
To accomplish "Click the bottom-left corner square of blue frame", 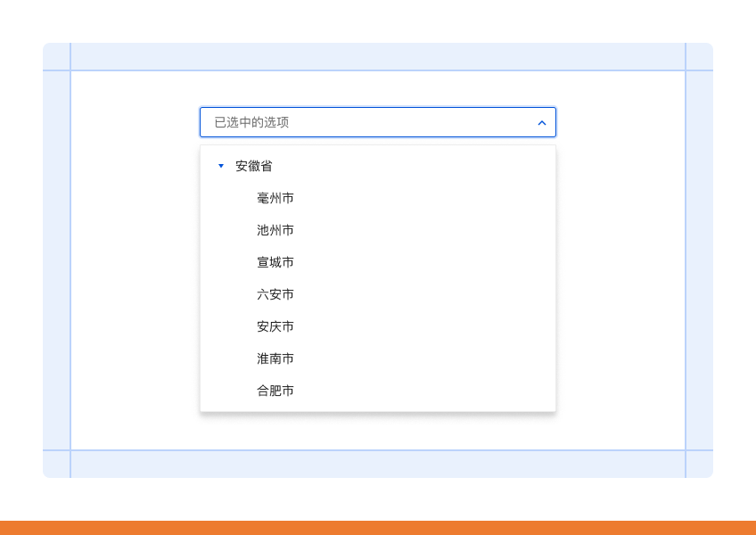I will click(x=56, y=465).
